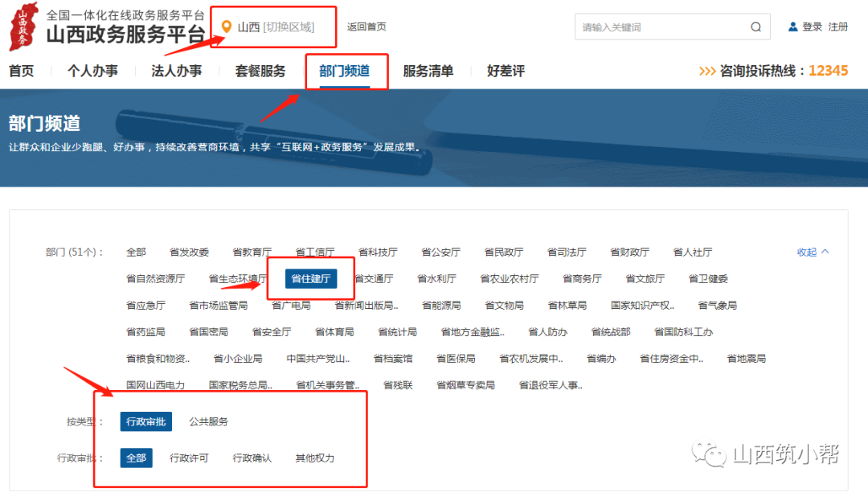Click the 行政确认 filter option
Image resolution: width=868 pixels, height=493 pixels.
pos(254,458)
